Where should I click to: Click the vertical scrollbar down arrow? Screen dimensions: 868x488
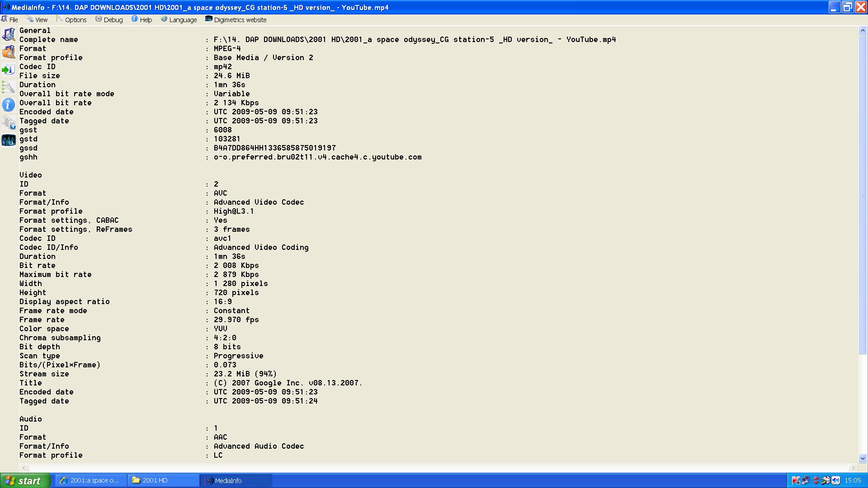[x=863, y=458]
